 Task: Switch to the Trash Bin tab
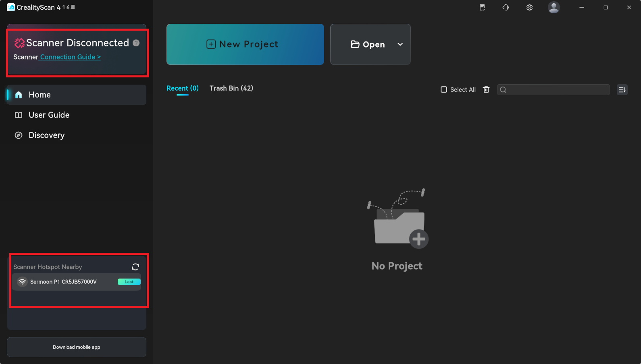click(x=231, y=88)
